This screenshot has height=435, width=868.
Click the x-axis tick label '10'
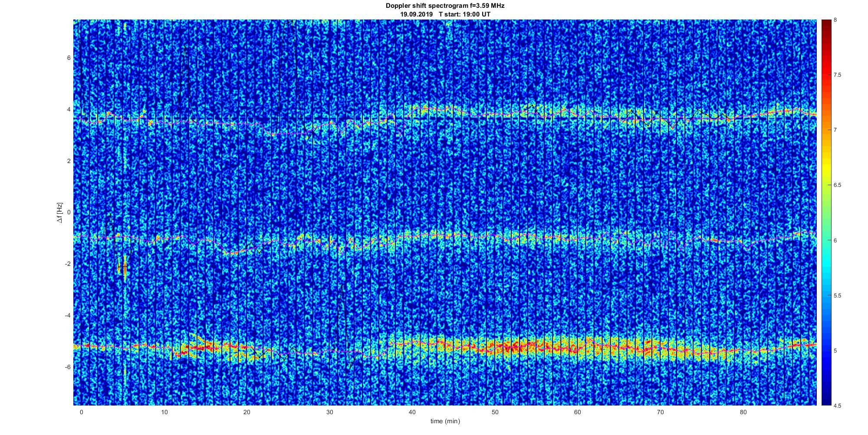pos(164,412)
